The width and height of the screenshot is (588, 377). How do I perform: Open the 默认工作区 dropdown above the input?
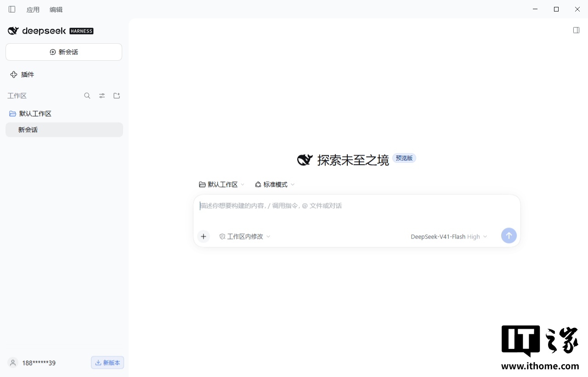pos(221,184)
